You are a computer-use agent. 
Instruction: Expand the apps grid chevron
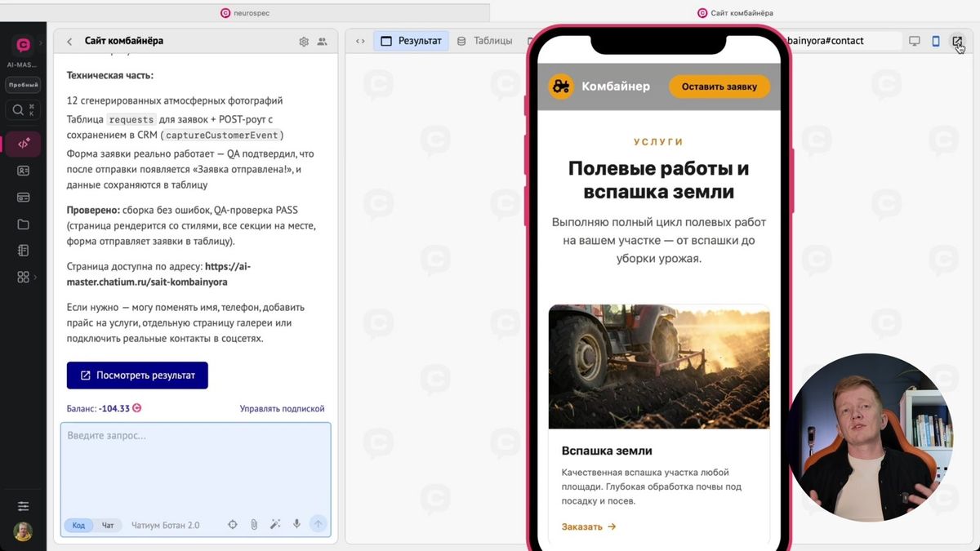[x=35, y=278]
